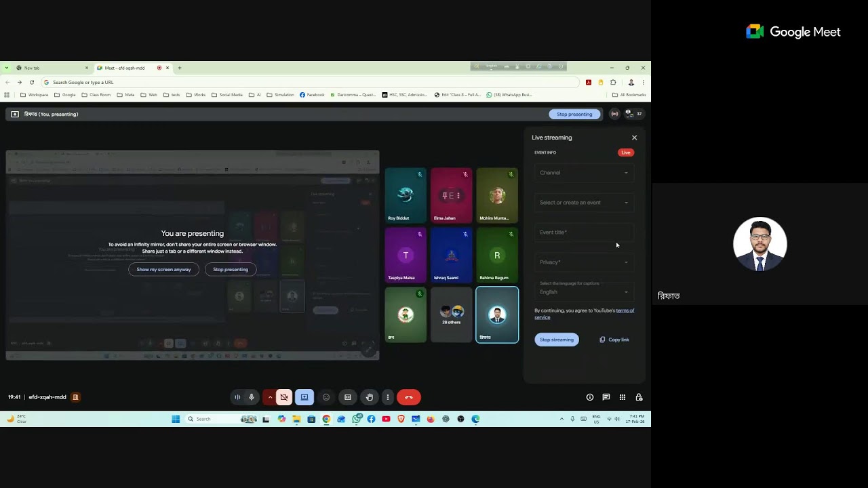Open more options three-dot menu in control bar
The height and width of the screenshot is (488, 868).
pyautogui.click(x=387, y=397)
